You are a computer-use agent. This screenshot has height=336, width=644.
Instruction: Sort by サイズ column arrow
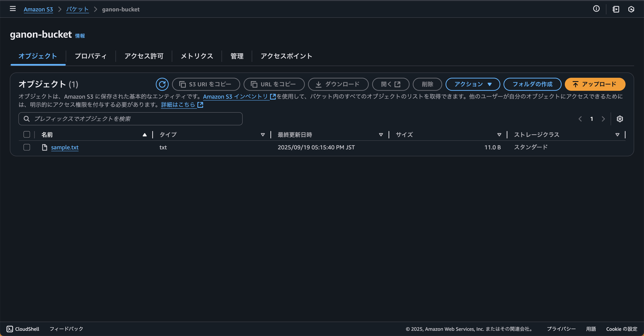point(499,135)
